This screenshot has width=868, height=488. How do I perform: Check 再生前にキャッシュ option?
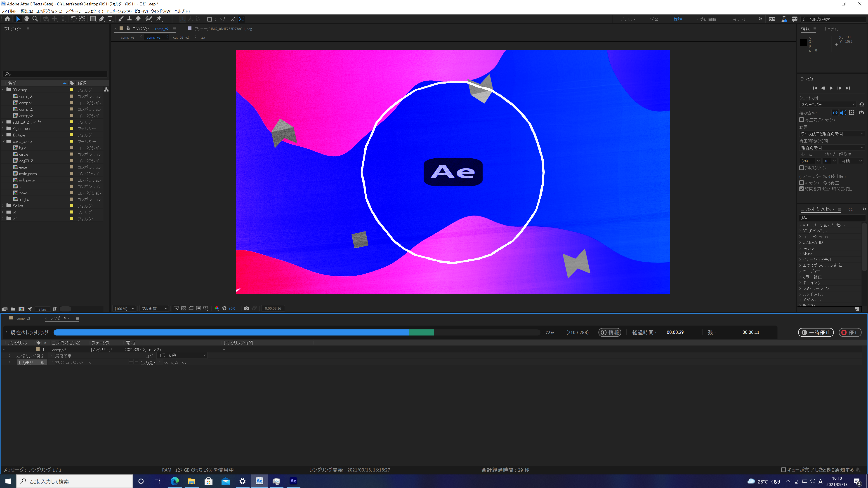(x=802, y=120)
